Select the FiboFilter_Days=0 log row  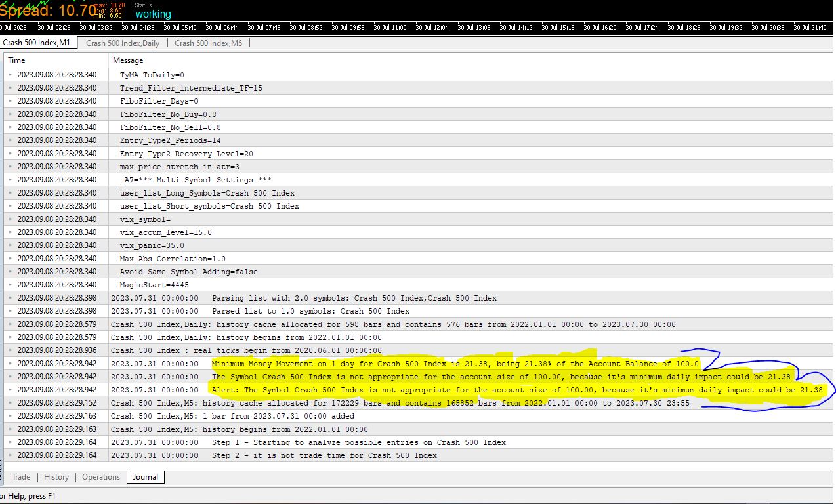pos(419,101)
